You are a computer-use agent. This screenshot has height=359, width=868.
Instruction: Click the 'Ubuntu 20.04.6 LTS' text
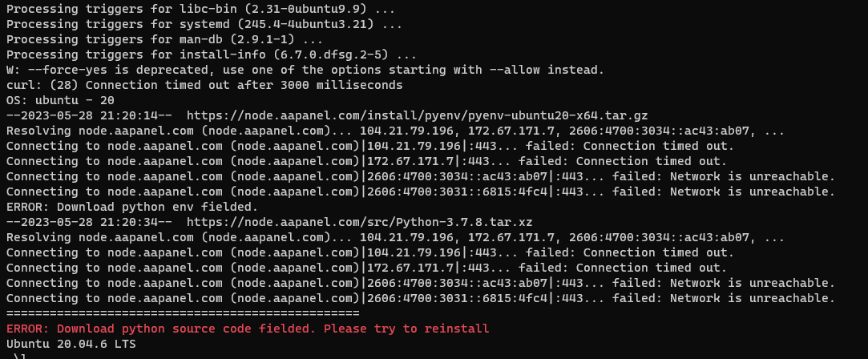71,344
